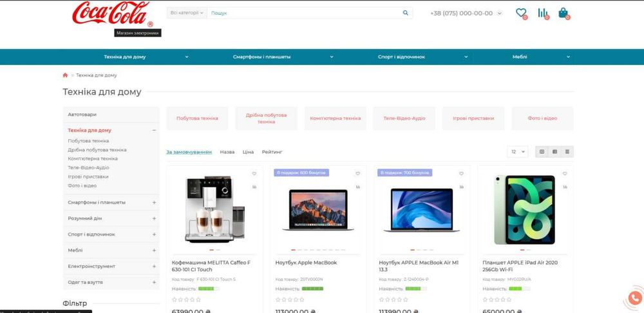Compare the MELITTA coffee machine
The height and width of the screenshot is (313, 644).
click(x=254, y=187)
